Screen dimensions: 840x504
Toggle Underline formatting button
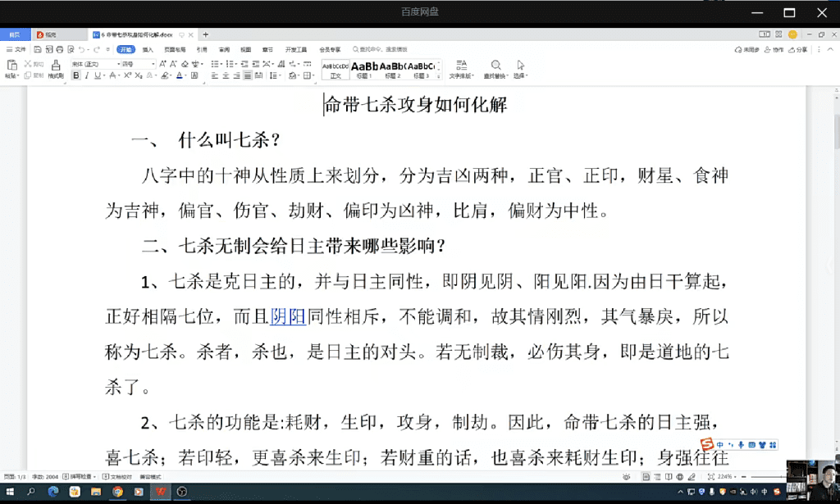point(97,76)
